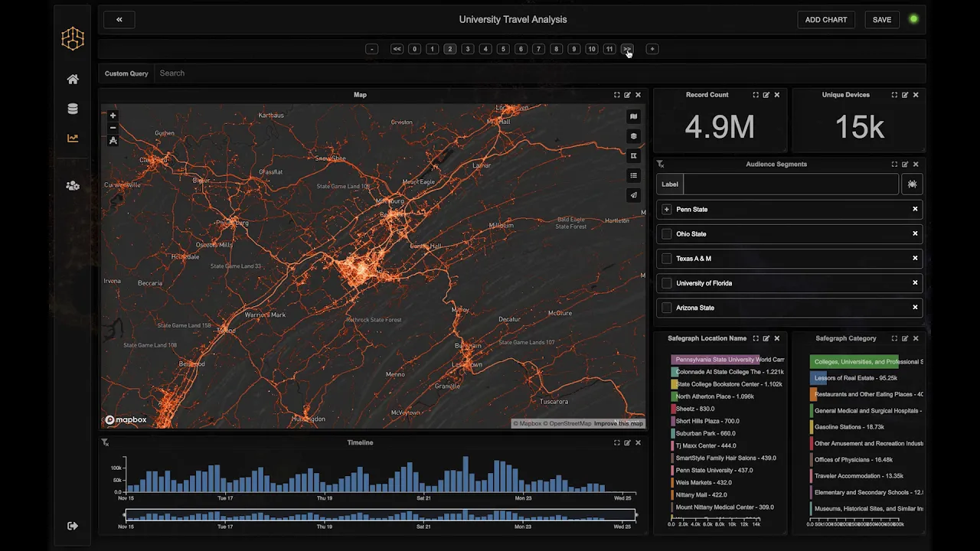Open the map list icon

point(633,175)
